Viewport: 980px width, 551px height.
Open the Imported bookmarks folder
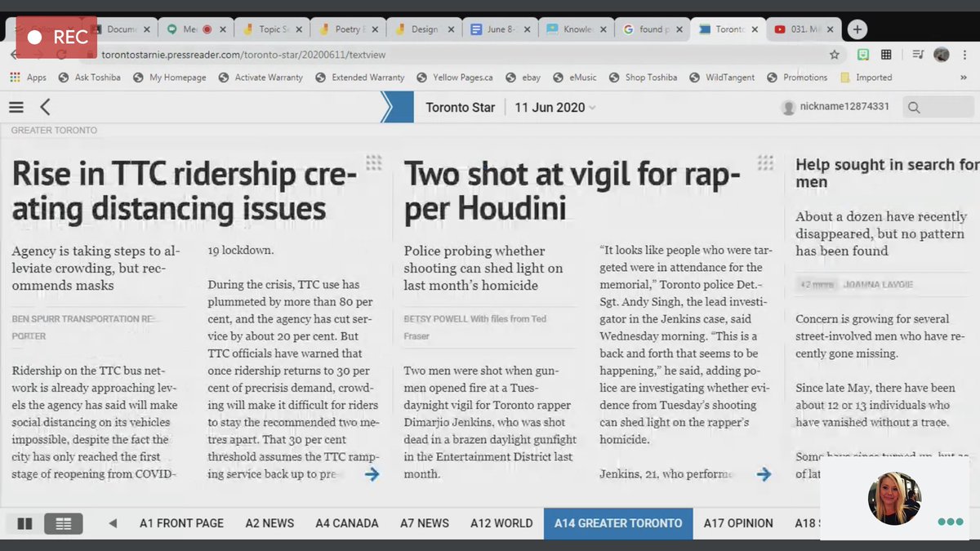865,78
